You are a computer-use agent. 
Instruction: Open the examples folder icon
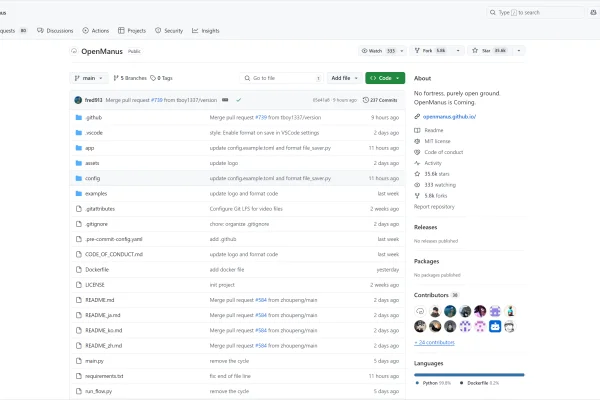point(79,194)
